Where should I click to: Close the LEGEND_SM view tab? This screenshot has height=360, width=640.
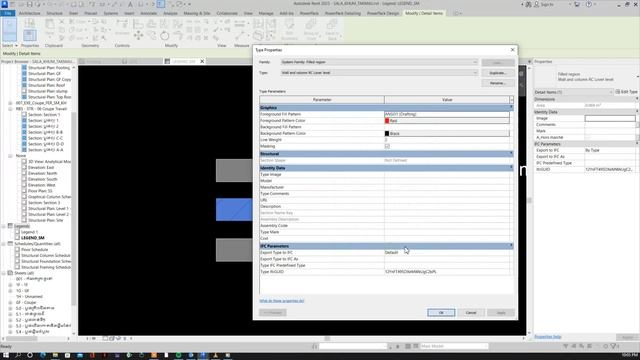pyautogui.click(x=202, y=61)
